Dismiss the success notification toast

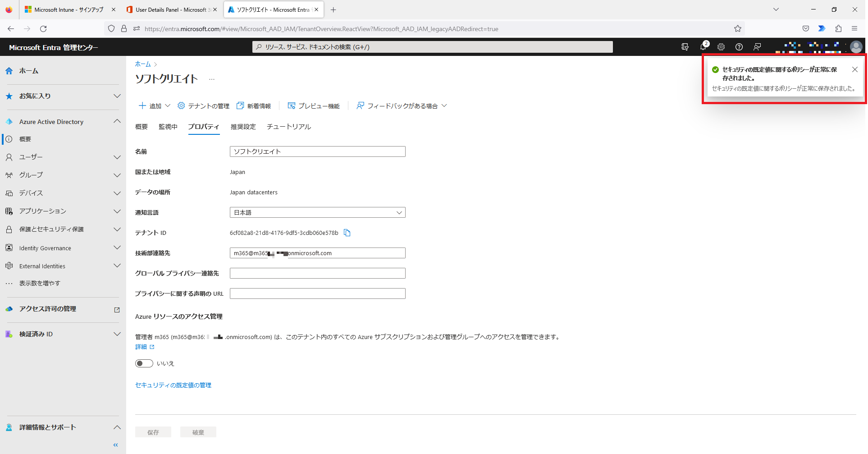click(855, 69)
